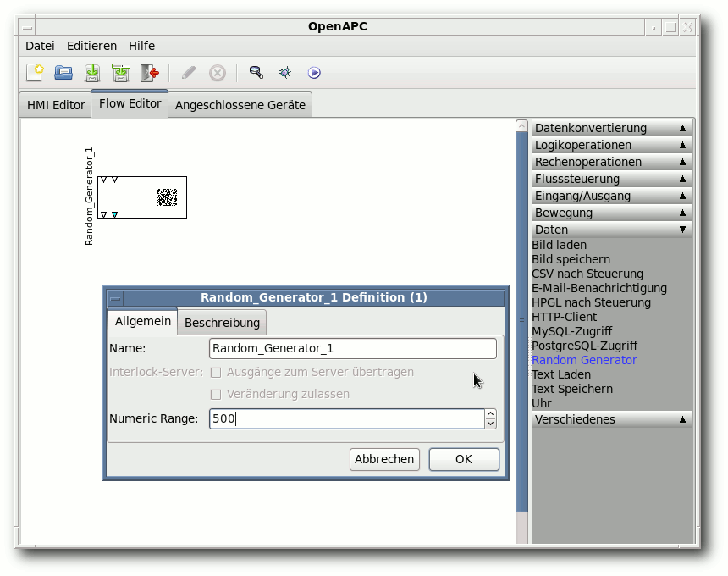Click the save project toolbar icon

[92, 73]
